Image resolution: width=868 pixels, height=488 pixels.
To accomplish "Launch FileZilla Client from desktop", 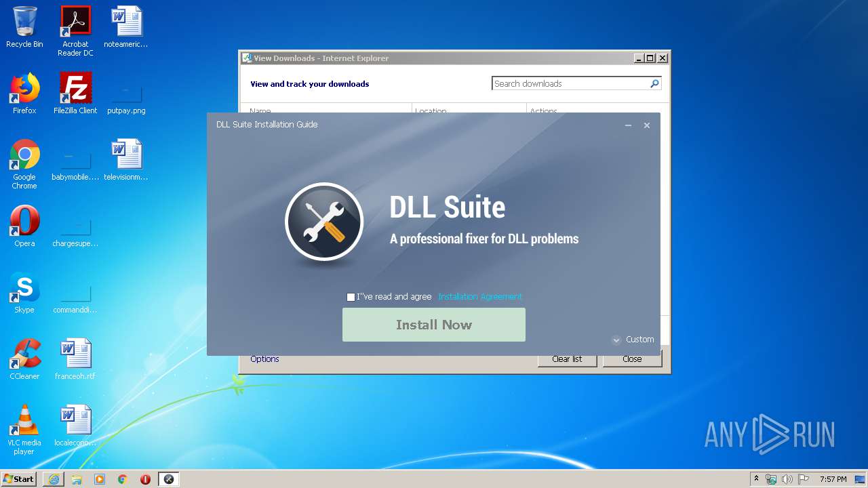I will [x=75, y=94].
